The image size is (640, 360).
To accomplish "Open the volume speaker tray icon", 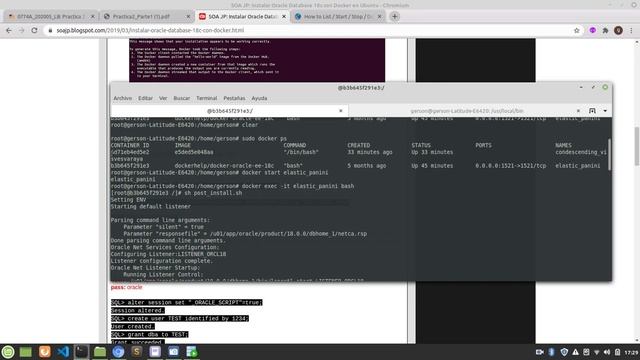I will coord(607,352).
